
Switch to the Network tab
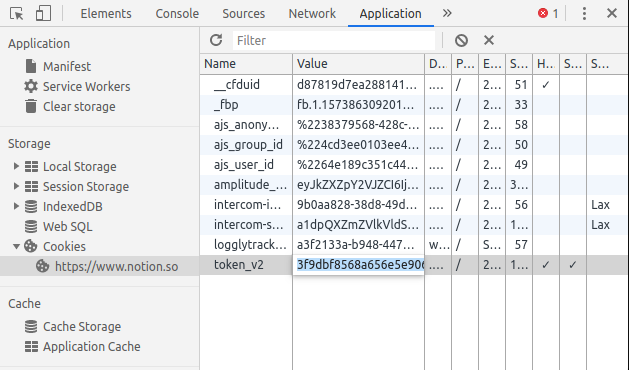(312, 14)
